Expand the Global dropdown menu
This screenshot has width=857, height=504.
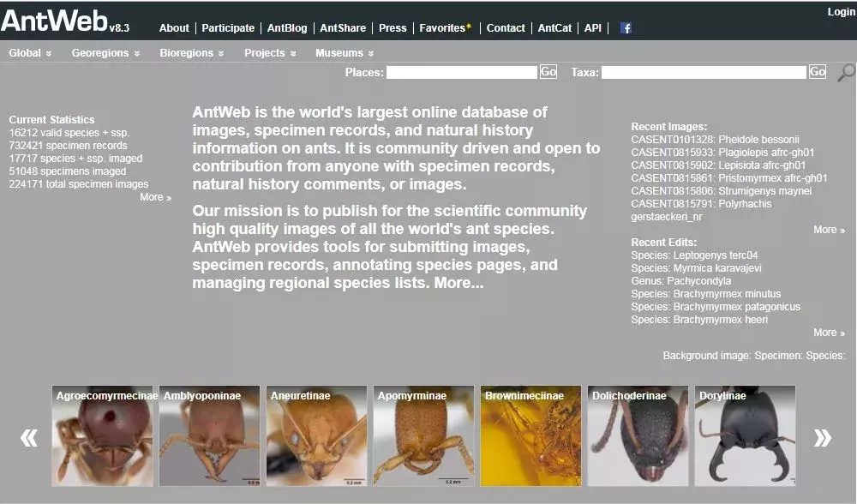(30, 53)
